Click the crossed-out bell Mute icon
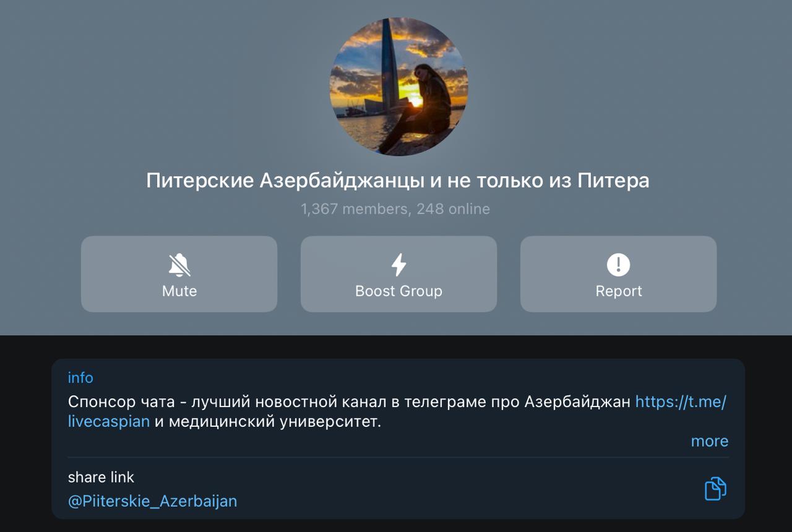792x532 pixels. click(179, 265)
